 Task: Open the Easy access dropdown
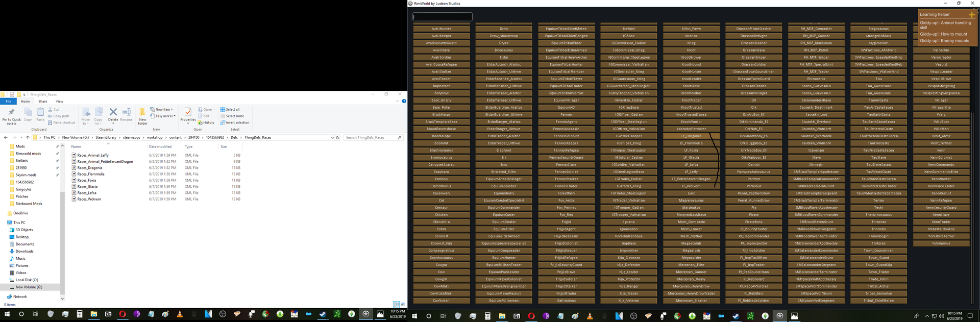coord(163,116)
